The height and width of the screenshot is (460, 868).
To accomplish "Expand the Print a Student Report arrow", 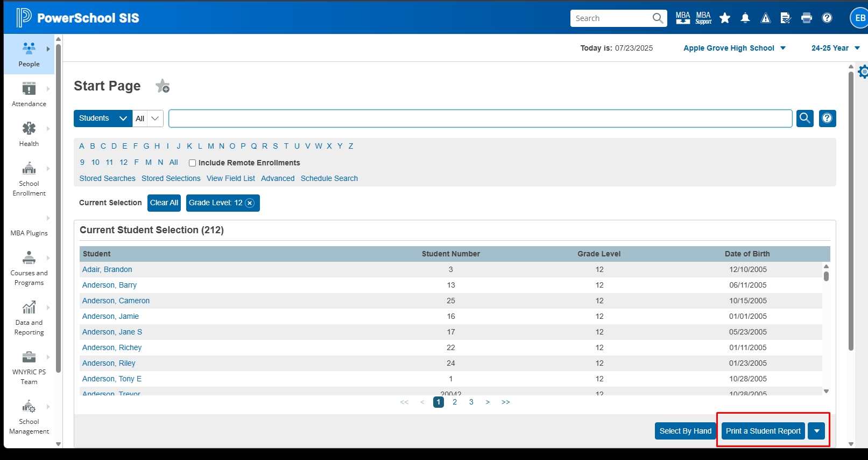I will click(x=816, y=431).
